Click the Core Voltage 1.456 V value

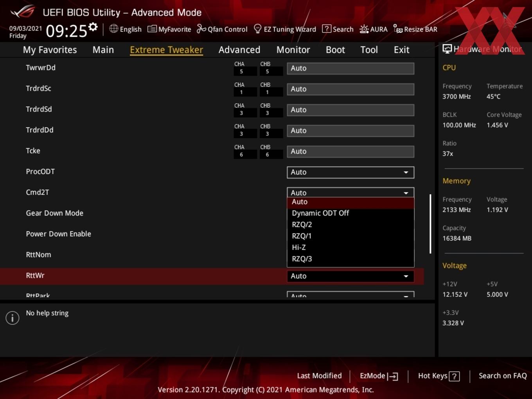pos(497,125)
